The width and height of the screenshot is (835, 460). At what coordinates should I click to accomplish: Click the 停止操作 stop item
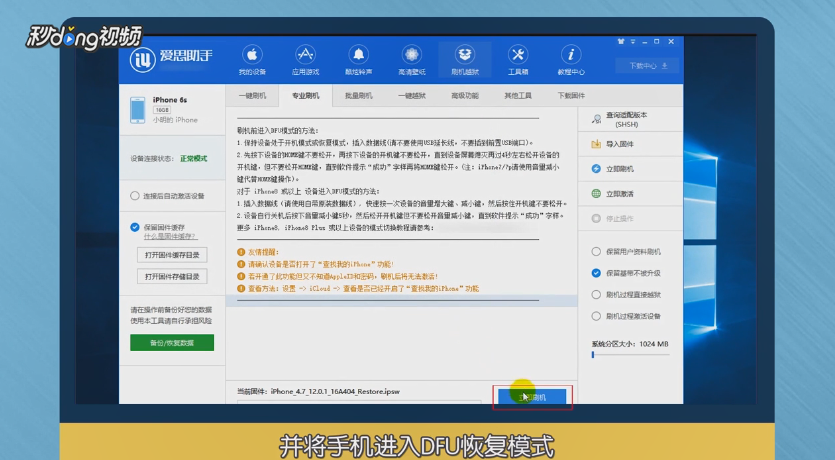point(631,218)
